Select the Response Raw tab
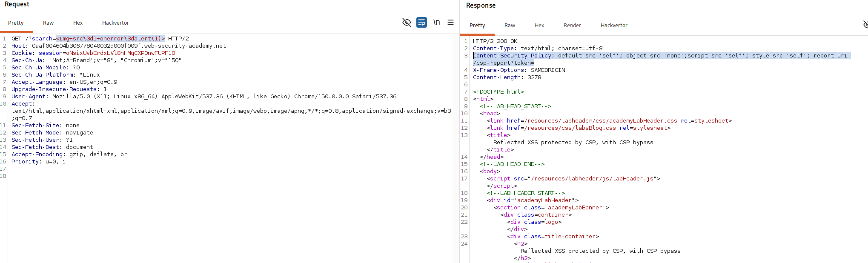Screen dimensions: 868x263 click(x=510, y=26)
